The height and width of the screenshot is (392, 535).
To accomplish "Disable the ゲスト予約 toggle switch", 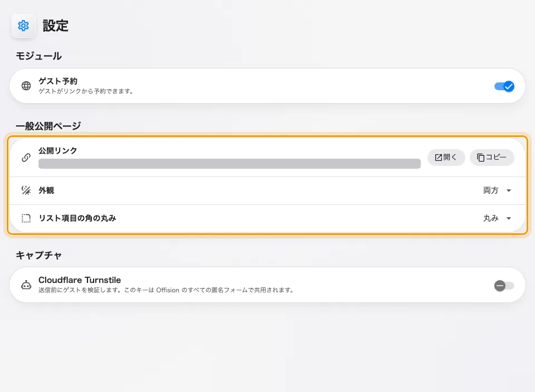I will coord(504,86).
